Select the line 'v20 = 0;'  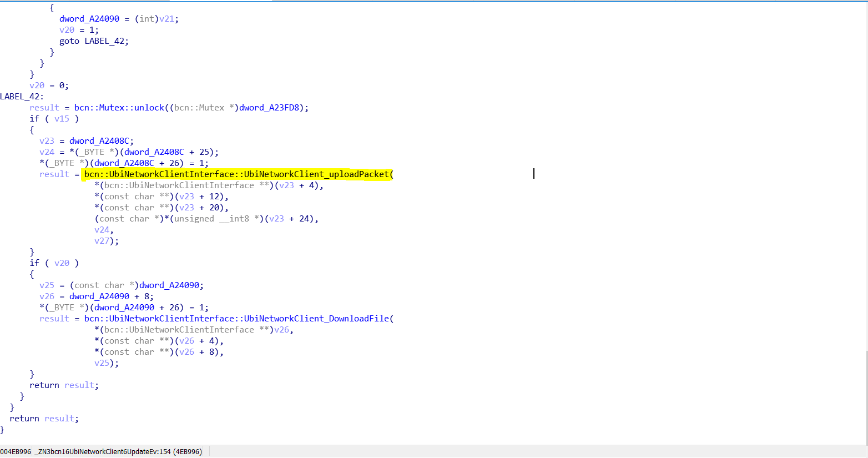(49, 85)
